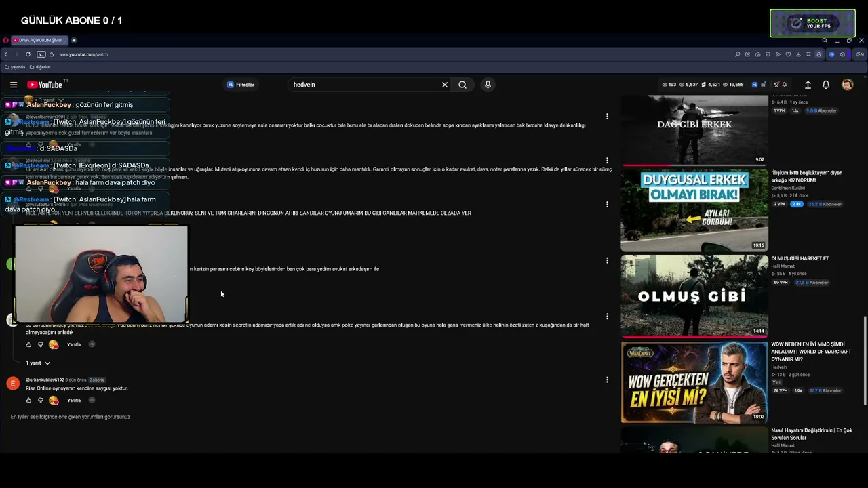868x488 pixels.
Task: Open the YouTube guide hamburger menu
Action: 13,85
